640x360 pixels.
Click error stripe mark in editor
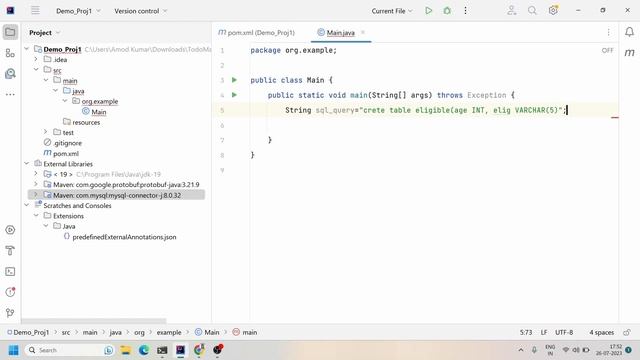pos(615,117)
